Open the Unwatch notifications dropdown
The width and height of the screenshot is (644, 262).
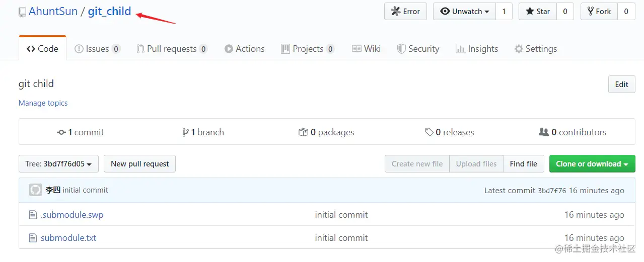[x=464, y=12]
